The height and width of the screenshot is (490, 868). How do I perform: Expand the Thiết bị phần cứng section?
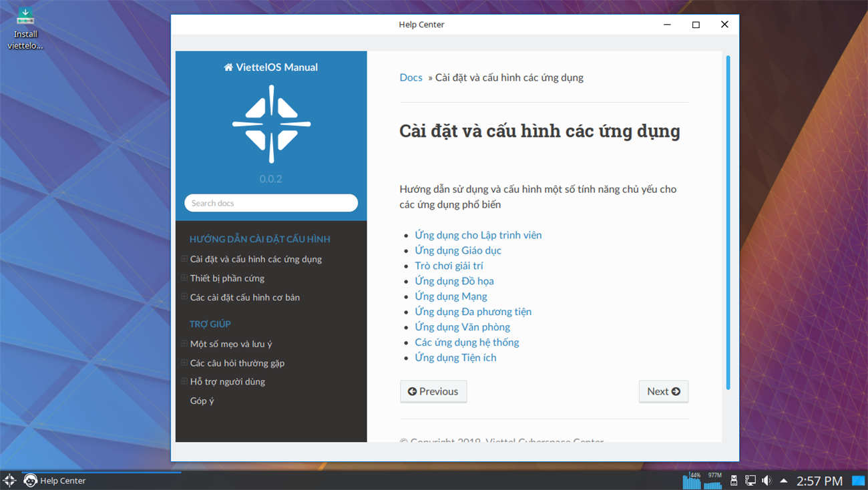click(x=185, y=278)
